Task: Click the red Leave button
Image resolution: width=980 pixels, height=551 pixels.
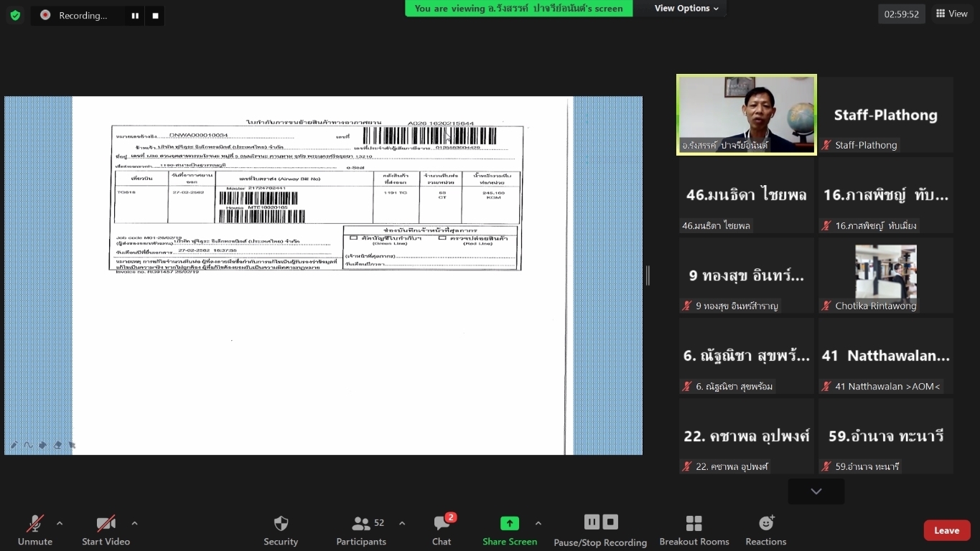Action: click(x=946, y=530)
